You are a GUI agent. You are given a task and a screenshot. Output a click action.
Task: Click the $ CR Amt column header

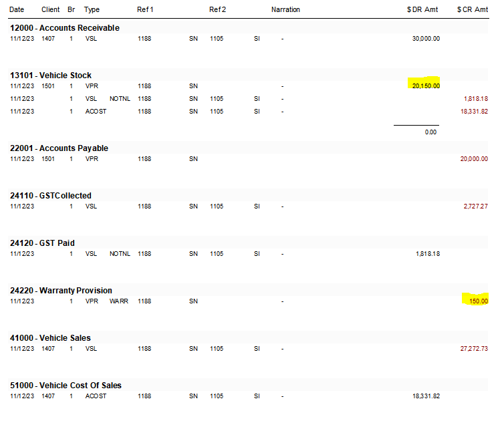[473, 10]
